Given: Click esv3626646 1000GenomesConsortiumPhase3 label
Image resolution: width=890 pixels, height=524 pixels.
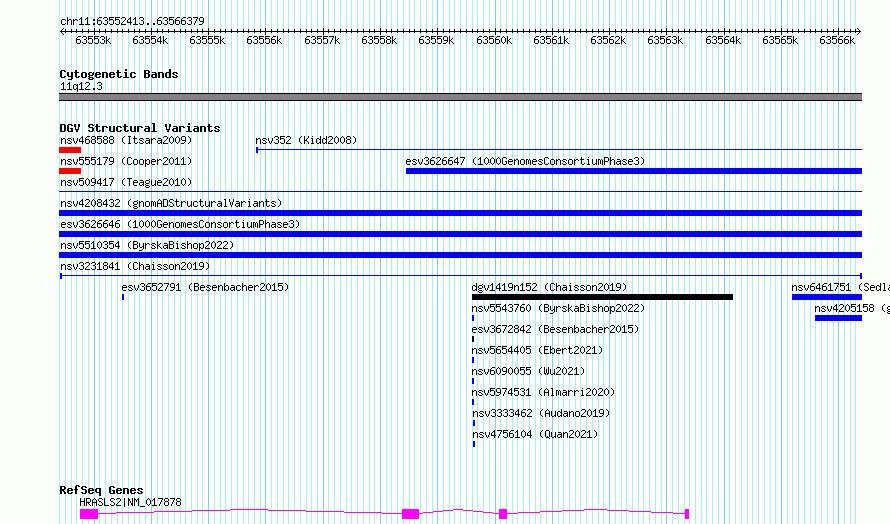Looking at the screenshot, I should (180, 224).
